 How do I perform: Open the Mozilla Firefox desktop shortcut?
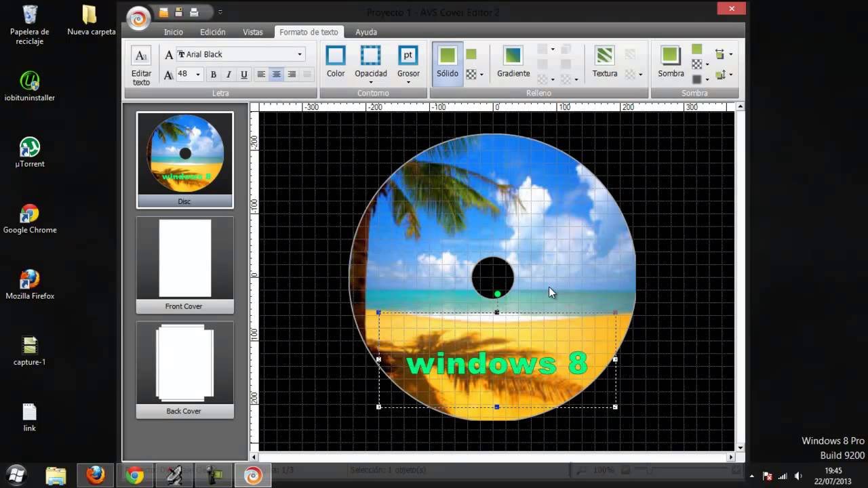30,284
